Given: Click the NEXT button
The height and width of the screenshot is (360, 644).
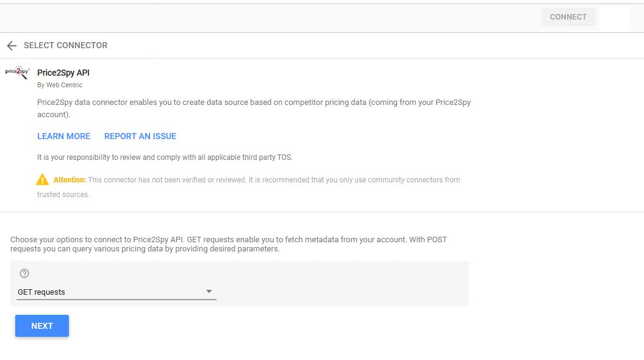Looking at the screenshot, I should point(42,326).
